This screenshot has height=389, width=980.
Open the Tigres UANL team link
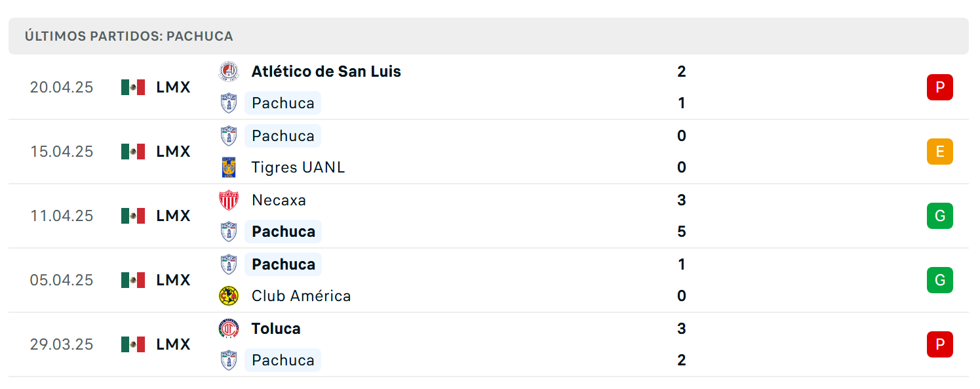coord(298,167)
